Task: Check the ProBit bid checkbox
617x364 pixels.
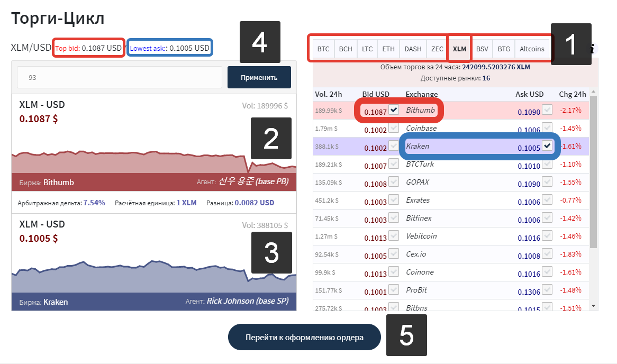Action: 394,289
